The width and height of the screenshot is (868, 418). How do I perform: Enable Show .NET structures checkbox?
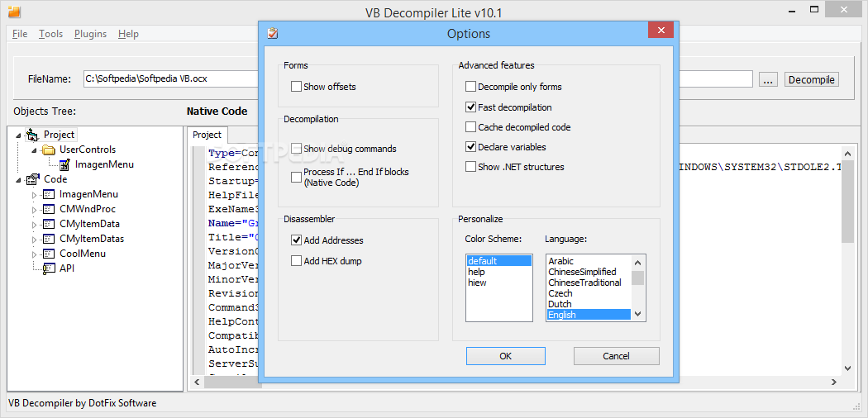(x=470, y=166)
